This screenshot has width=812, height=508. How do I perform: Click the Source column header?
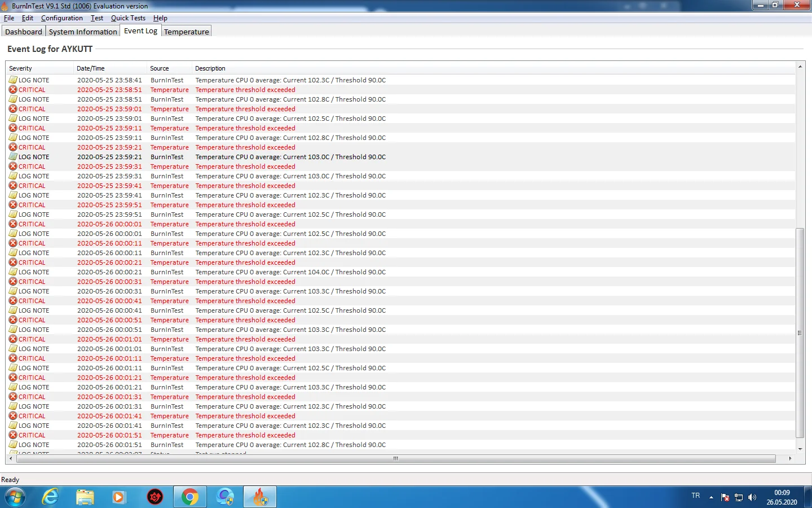169,68
